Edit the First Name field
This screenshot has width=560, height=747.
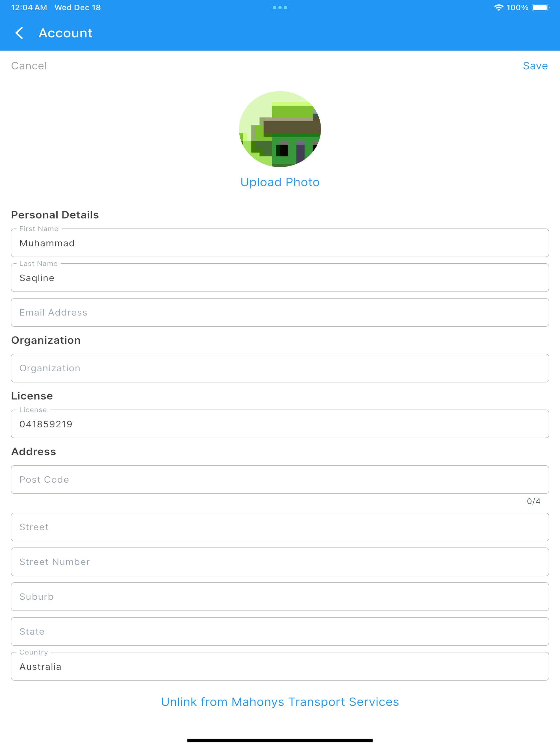pos(280,243)
